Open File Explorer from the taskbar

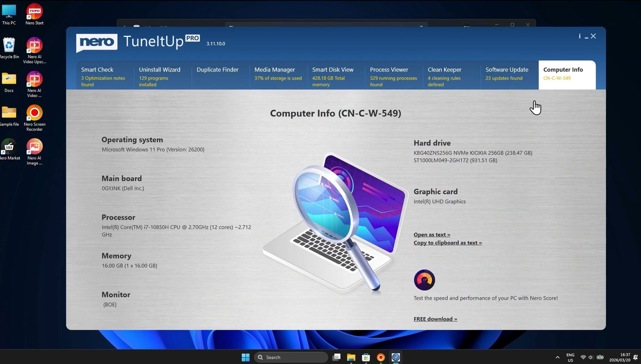(x=351, y=357)
